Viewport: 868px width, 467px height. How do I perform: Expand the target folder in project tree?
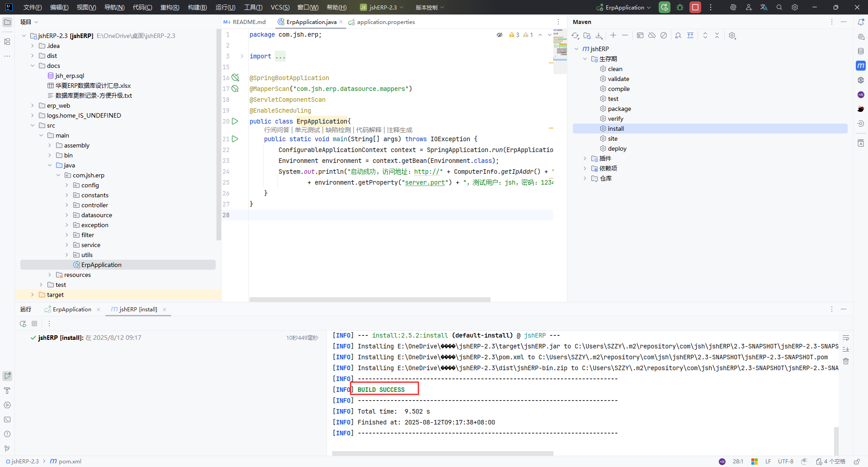[33, 295]
